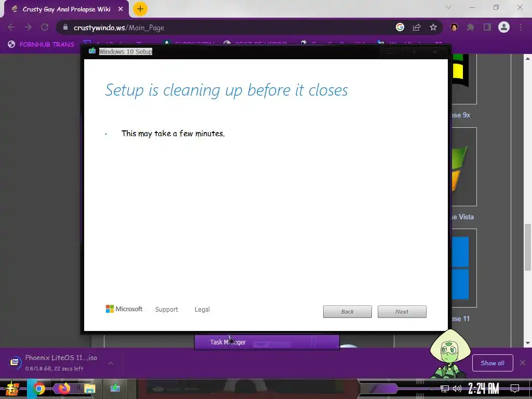Image resolution: width=532 pixels, height=399 pixels.
Task: Click the Windows 10 Setup title bar icon
Action: point(92,51)
